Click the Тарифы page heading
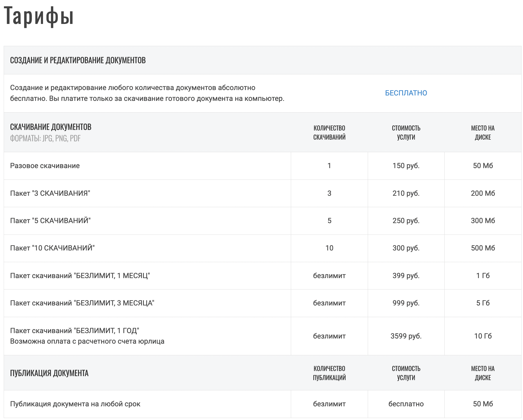Screen dimensions: 523x420 pyautogui.click(x=39, y=16)
